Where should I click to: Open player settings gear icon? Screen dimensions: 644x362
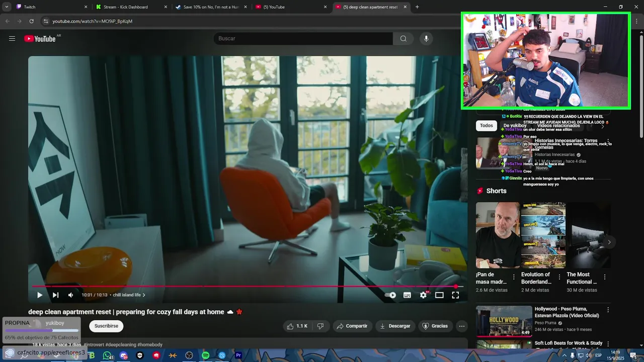423,295
